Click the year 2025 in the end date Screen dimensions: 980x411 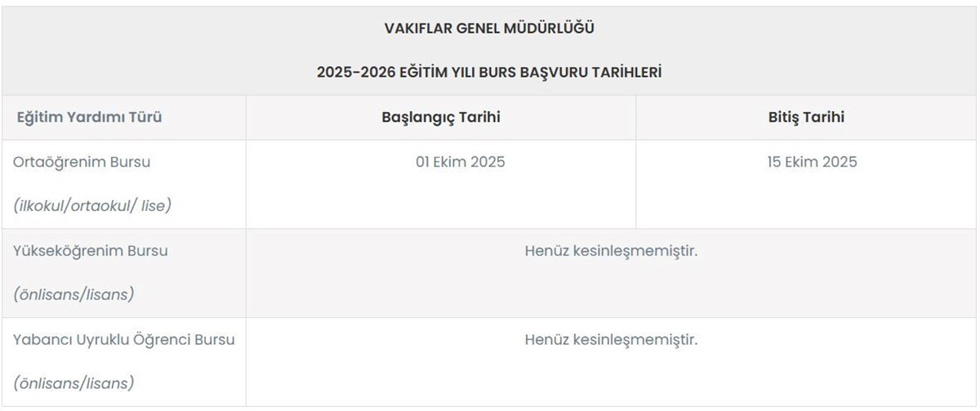tap(840, 162)
